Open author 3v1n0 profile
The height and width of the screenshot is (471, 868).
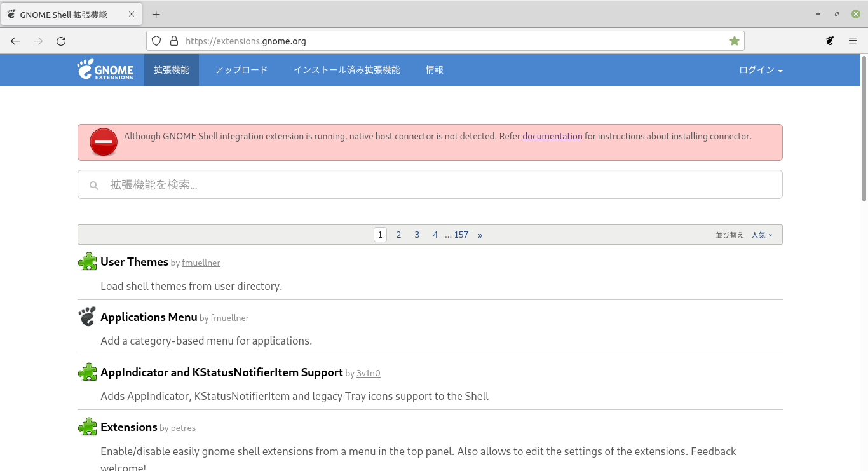click(x=369, y=373)
